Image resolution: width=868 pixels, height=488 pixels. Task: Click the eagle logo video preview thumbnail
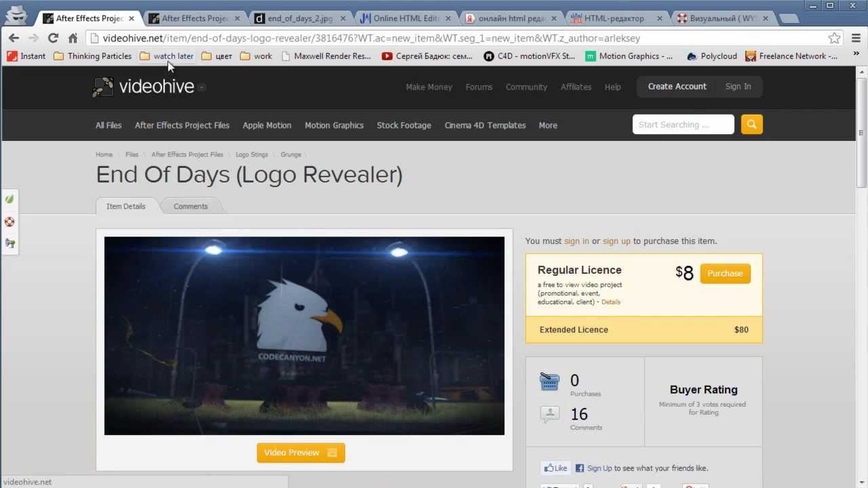point(304,335)
